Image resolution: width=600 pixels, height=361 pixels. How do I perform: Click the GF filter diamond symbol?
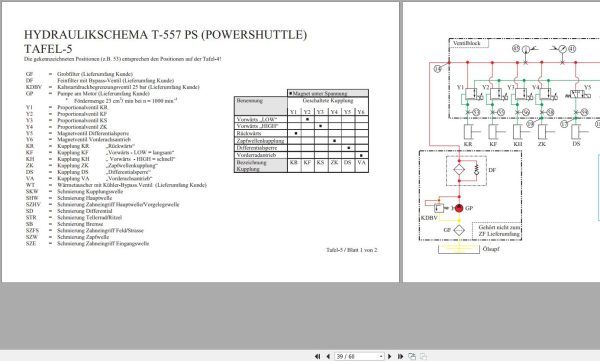pos(459,230)
